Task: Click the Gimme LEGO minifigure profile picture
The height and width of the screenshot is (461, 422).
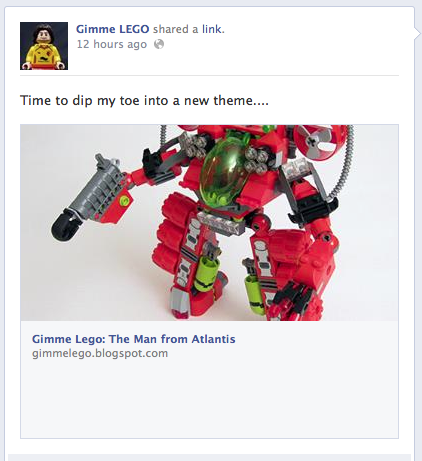Action: pyautogui.click(x=44, y=46)
